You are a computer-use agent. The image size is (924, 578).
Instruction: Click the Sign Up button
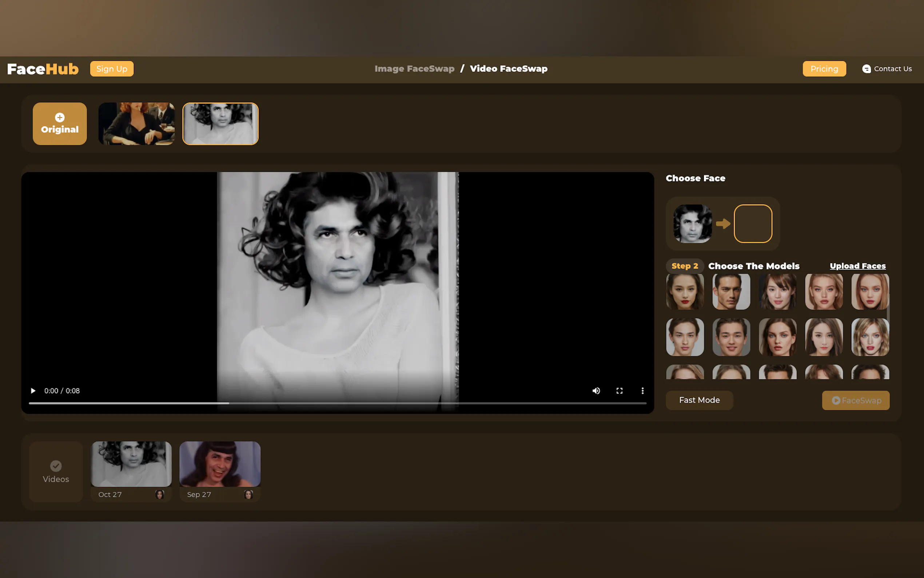pos(112,69)
